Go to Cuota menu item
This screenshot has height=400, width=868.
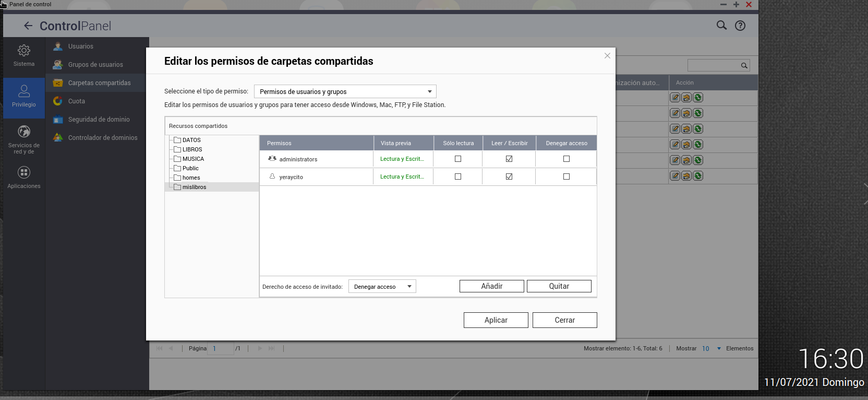pyautogui.click(x=77, y=101)
